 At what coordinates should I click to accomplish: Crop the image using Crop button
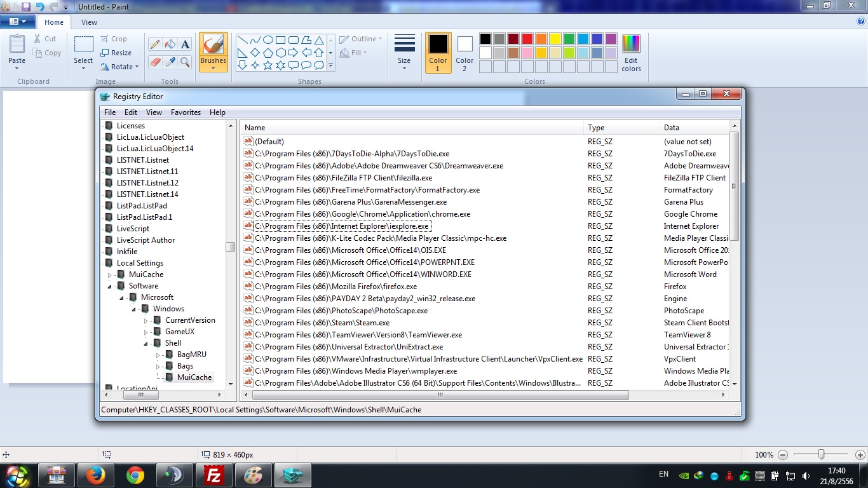tap(114, 39)
